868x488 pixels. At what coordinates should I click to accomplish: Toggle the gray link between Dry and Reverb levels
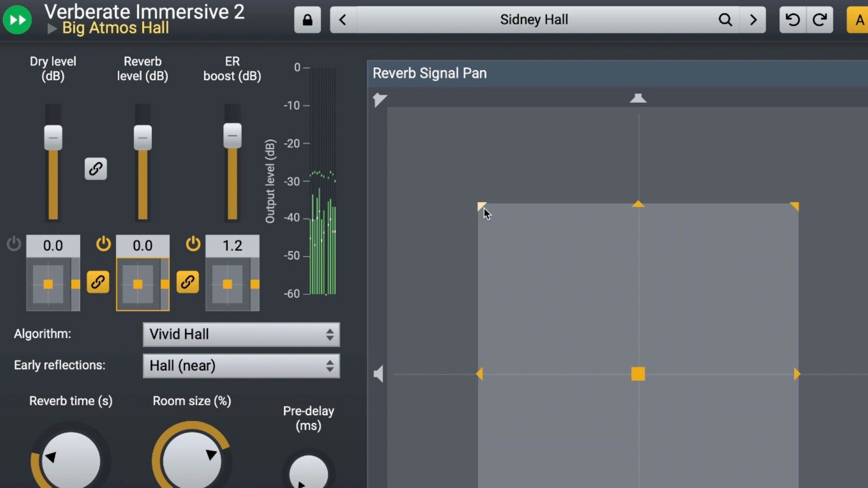click(x=96, y=169)
